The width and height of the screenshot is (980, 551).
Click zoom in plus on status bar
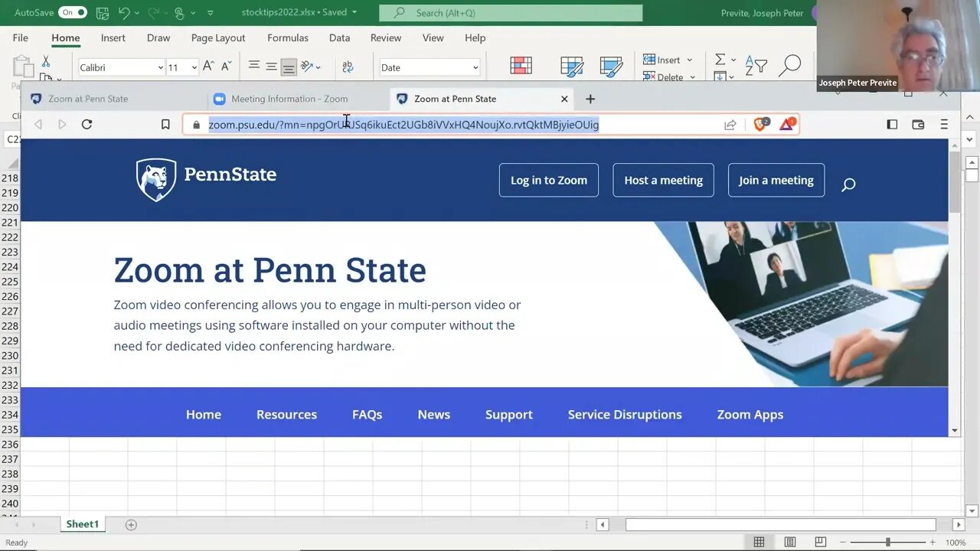pyautogui.click(x=933, y=542)
